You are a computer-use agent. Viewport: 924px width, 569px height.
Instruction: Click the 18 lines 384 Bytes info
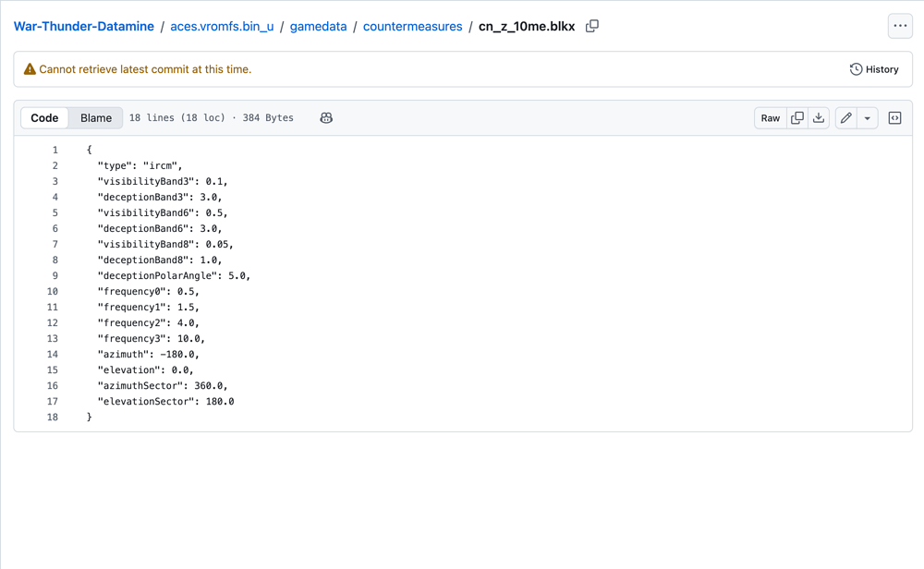211,118
